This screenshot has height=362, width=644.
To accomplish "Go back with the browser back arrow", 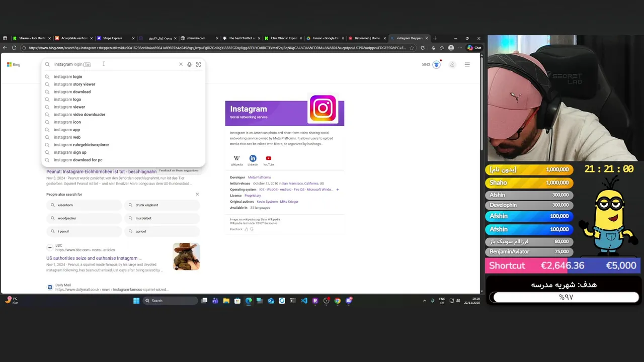I will click(x=5, y=48).
